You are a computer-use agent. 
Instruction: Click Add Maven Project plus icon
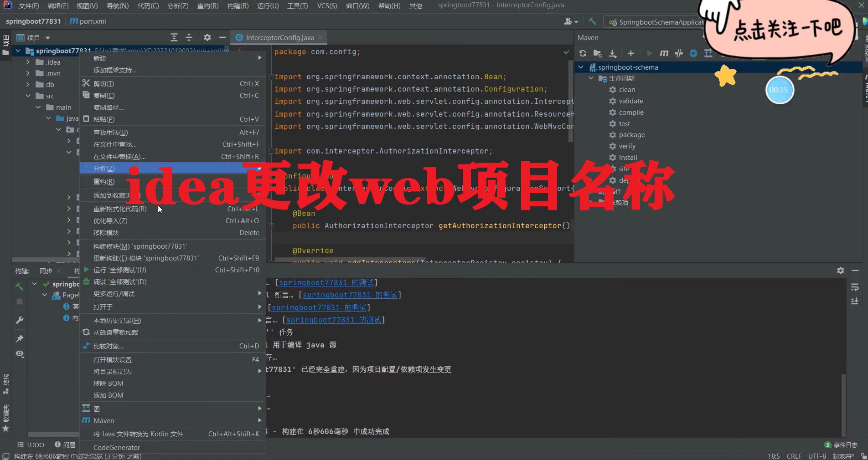click(631, 53)
